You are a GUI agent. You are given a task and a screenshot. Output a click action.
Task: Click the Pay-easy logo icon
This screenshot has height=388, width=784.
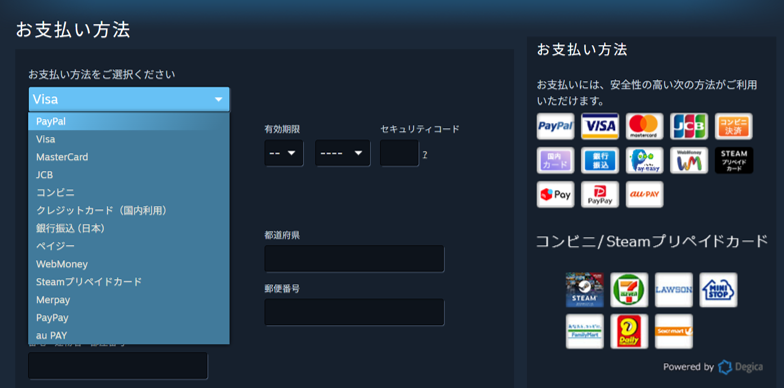[x=644, y=160]
